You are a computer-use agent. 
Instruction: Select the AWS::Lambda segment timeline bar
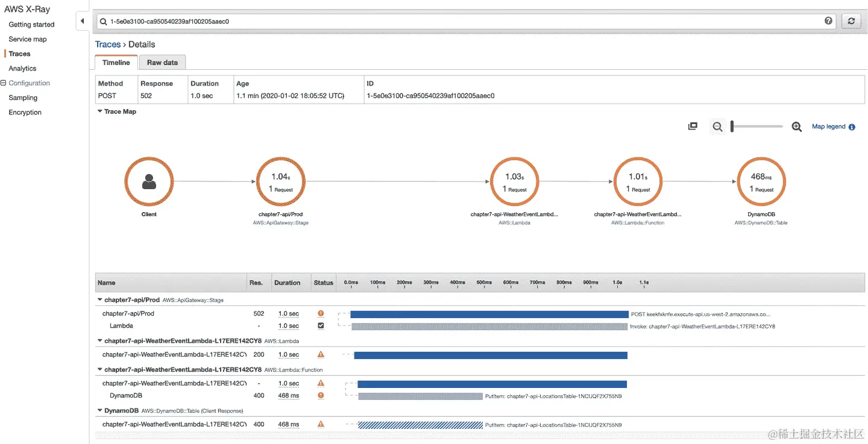(491, 355)
